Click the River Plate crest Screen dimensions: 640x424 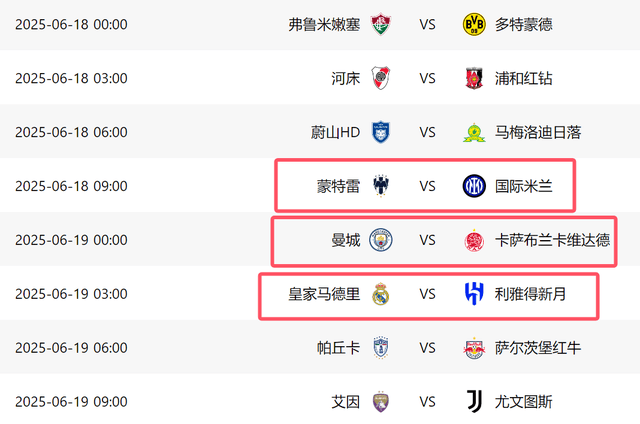(x=380, y=78)
